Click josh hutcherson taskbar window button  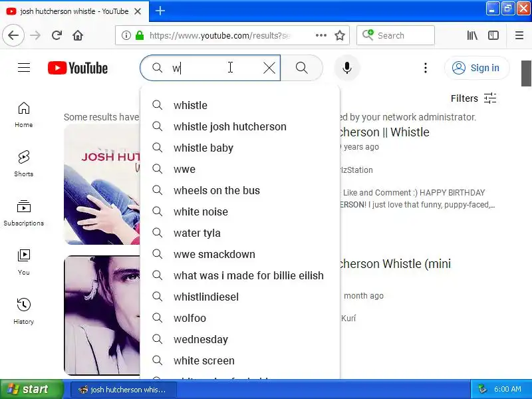point(124,390)
